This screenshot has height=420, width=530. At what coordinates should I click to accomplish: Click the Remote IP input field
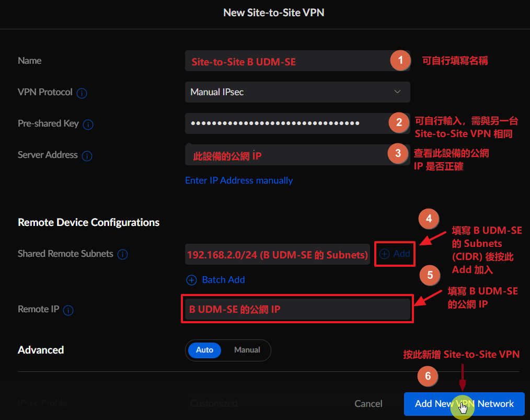click(297, 309)
